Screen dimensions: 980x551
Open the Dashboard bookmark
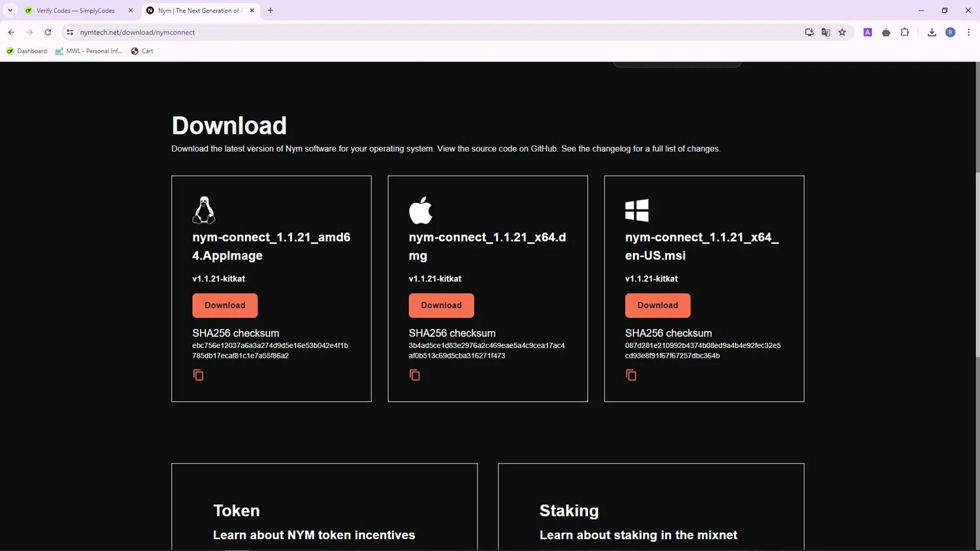[27, 51]
